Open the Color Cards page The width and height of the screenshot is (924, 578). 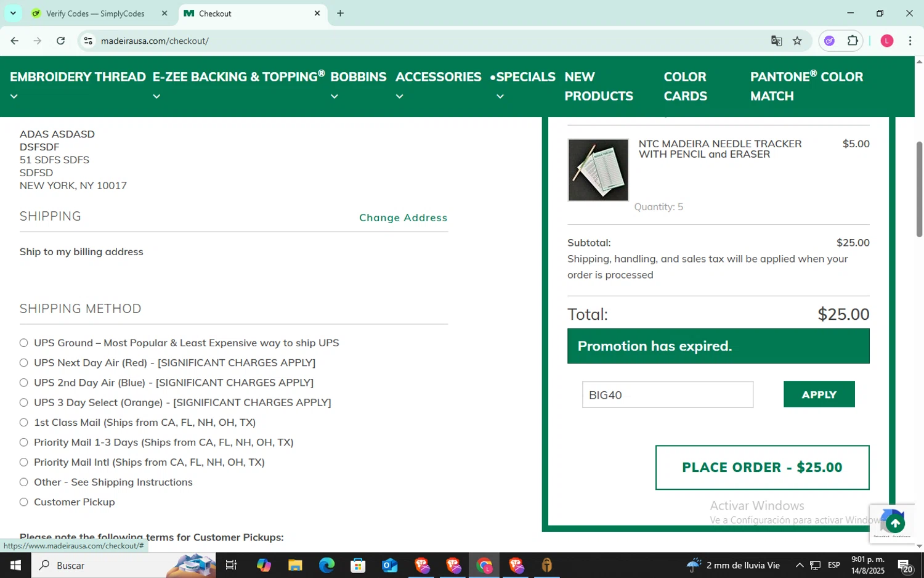point(686,86)
